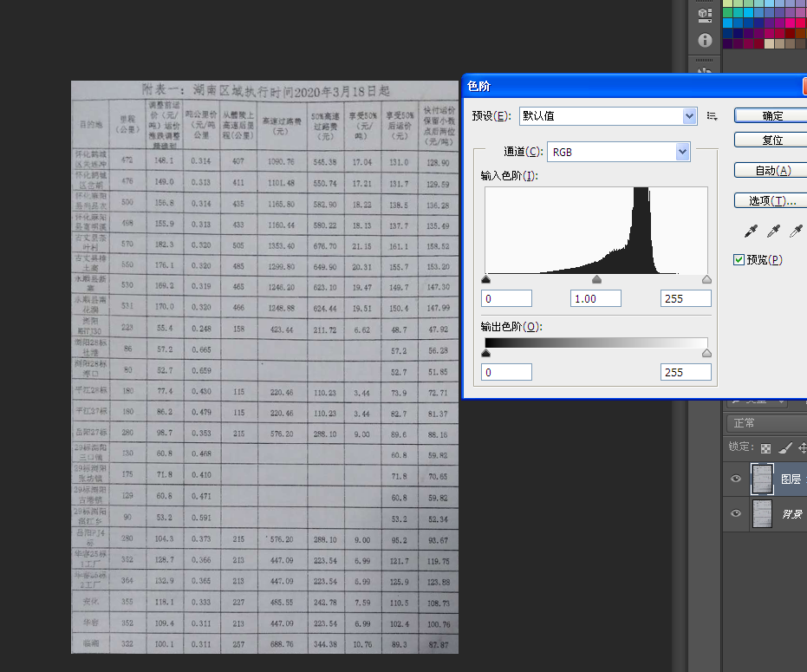The width and height of the screenshot is (807, 672).
Task: Click the document title 附表一 heading
Action: click(265, 91)
